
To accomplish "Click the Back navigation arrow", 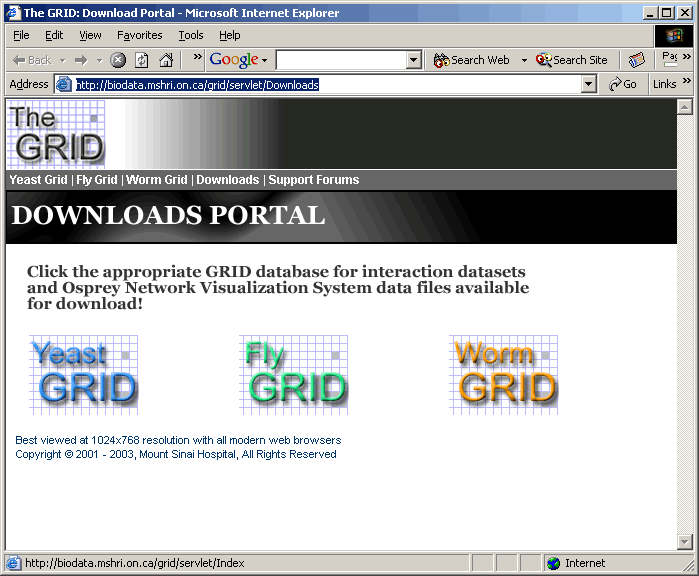I will pos(32,60).
